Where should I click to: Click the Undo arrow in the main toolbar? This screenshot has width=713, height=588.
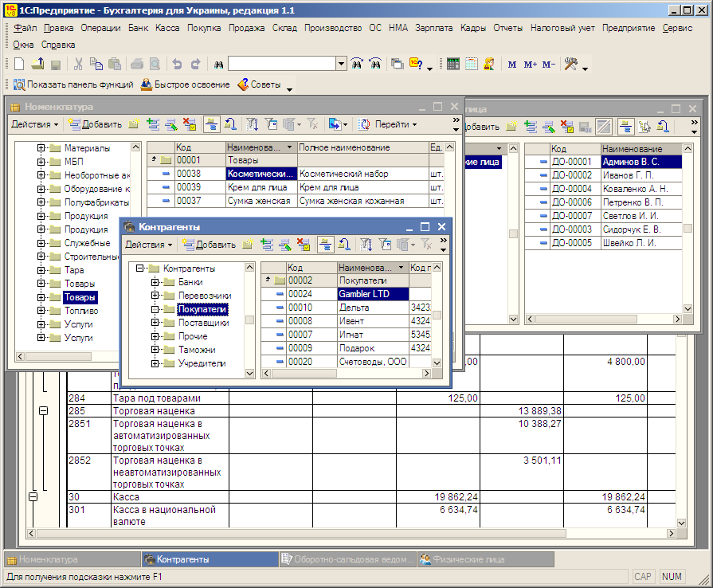177,65
